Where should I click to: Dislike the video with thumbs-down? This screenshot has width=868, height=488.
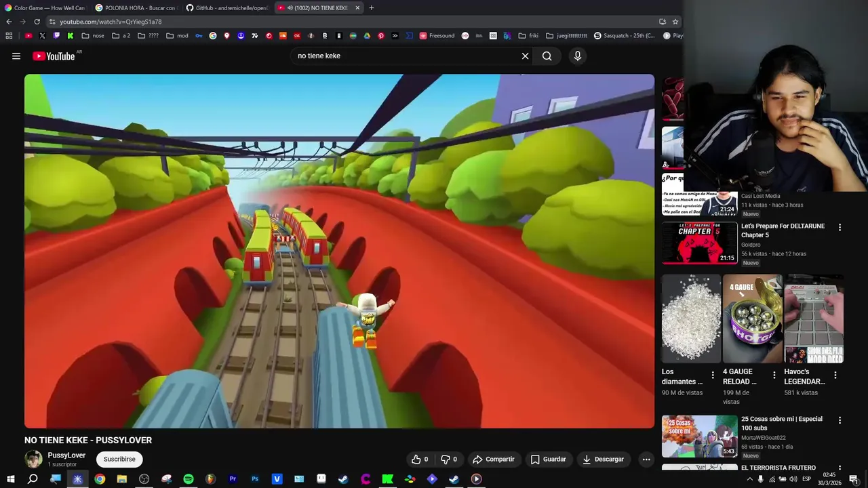(448, 460)
